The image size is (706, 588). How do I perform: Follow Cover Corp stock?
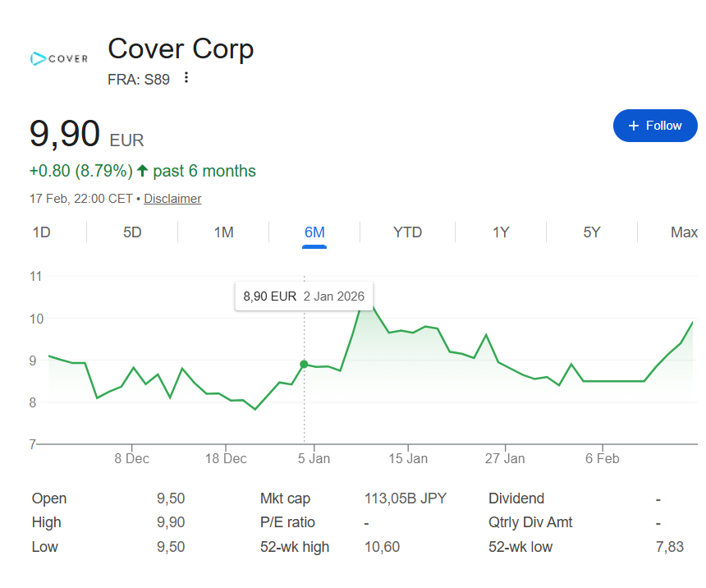click(x=655, y=126)
